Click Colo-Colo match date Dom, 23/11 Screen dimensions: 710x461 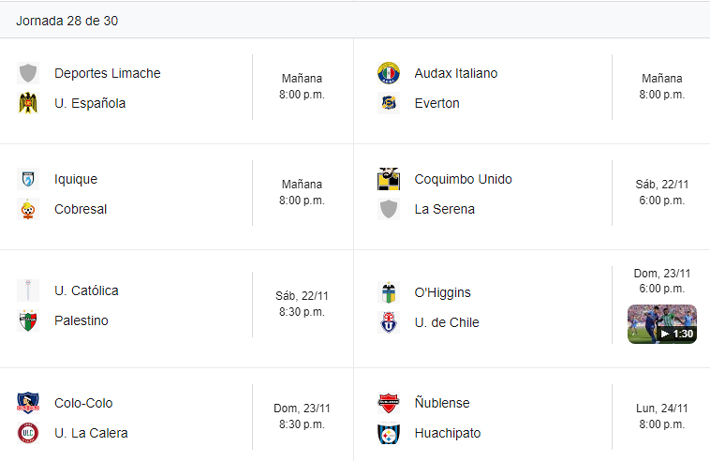pos(302,408)
